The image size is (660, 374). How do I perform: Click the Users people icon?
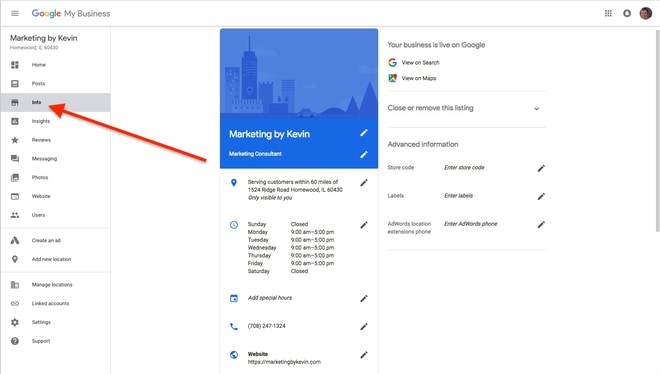(x=15, y=215)
